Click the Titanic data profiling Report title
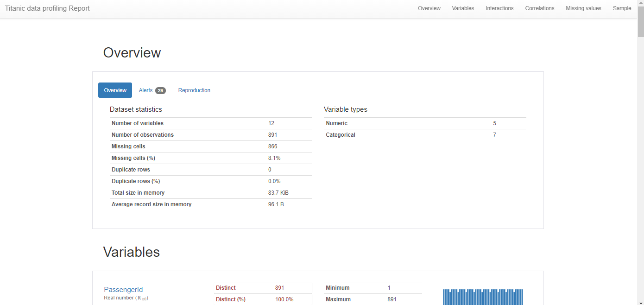The height and width of the screenshot is (305, 644). [47, 8]
